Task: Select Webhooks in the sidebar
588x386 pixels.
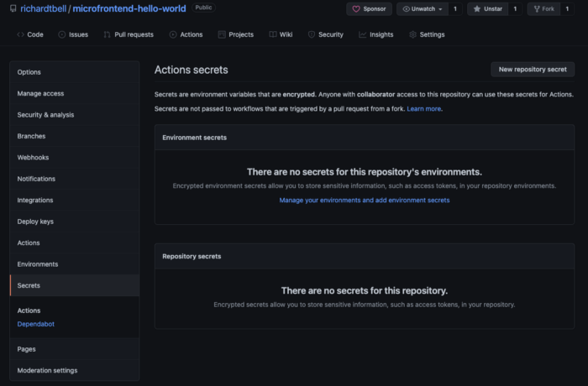Action: click(x=75, y=158)
